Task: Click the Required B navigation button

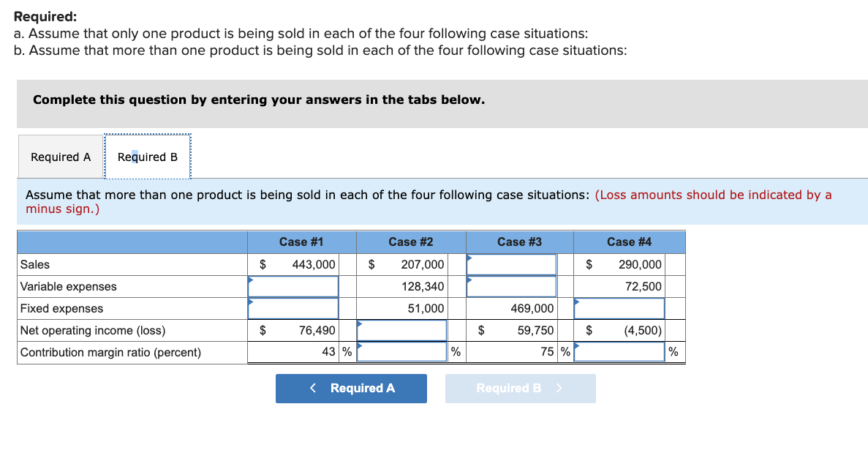Action: click(x=520, y=388)
